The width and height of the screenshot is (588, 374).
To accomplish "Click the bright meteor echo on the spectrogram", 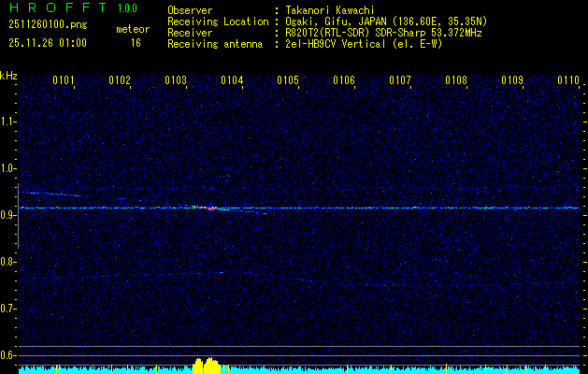I will tap(209, 208).
